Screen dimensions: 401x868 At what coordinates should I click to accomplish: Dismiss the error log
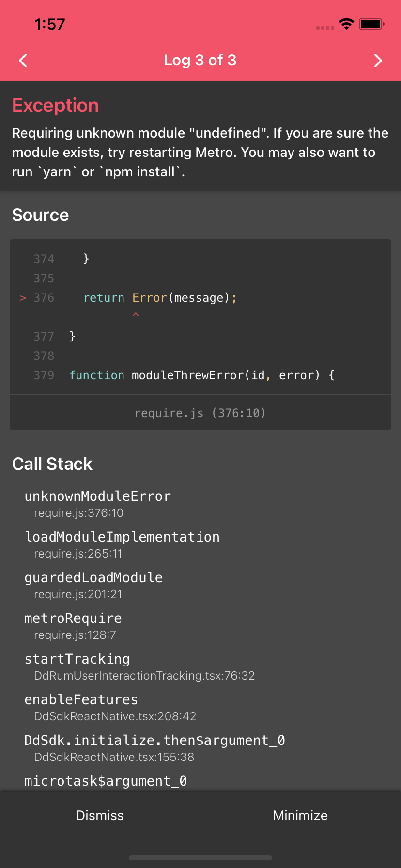[100, 815]
